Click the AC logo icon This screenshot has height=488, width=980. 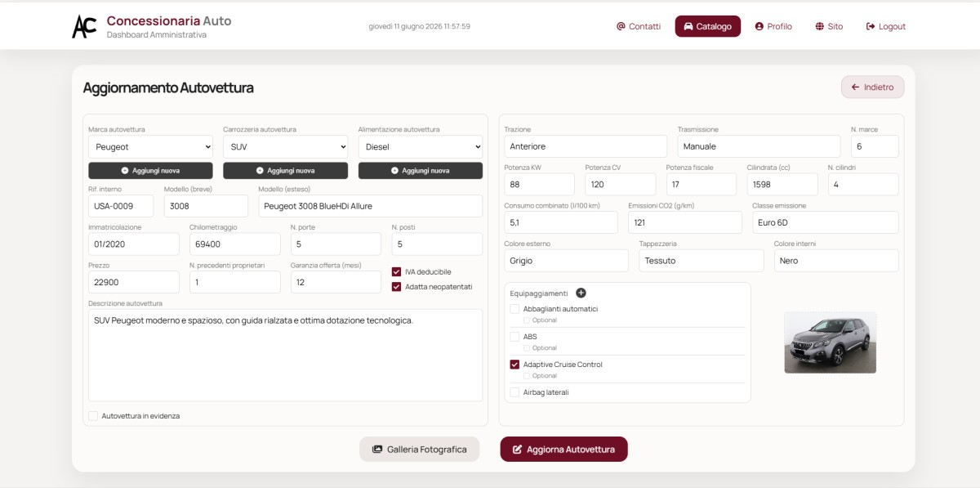point(84,26)
